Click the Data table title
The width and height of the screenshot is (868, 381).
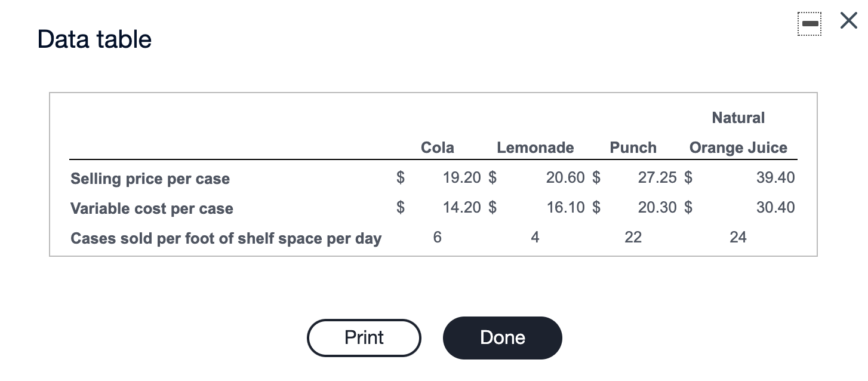click(x=94, y=39)
